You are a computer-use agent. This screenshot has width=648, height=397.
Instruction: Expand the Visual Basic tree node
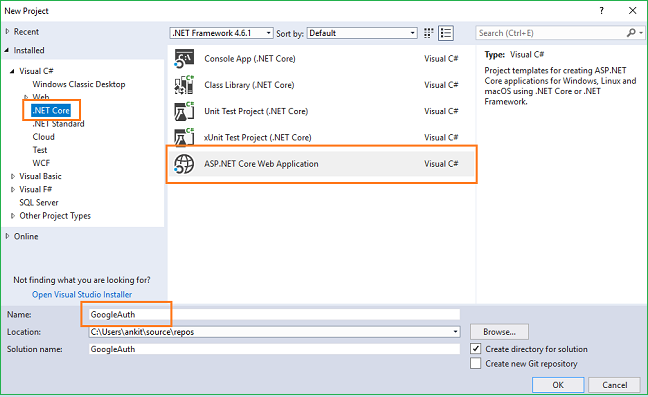(13, 176)
